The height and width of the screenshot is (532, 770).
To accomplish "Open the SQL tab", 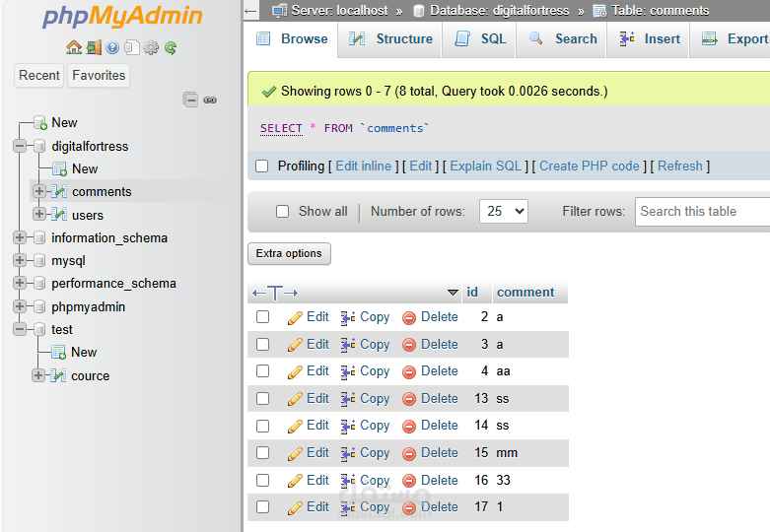I will click(x=479, y=39).
